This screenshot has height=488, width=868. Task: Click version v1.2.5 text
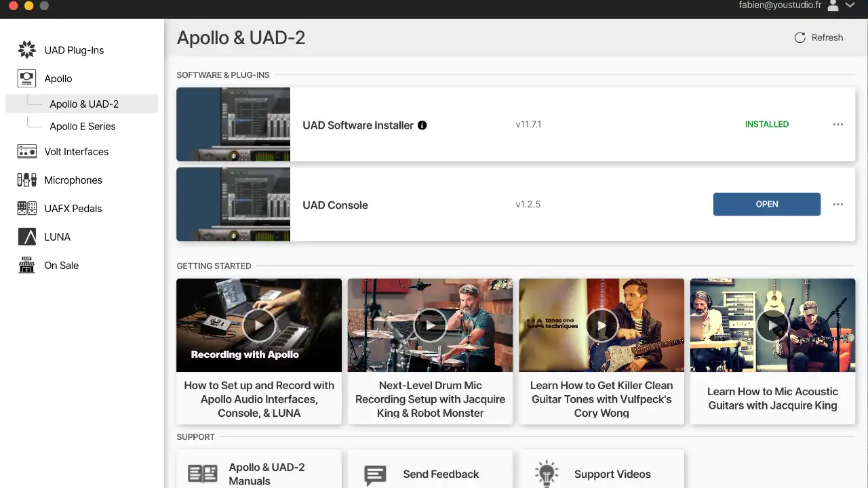(528, 204)
